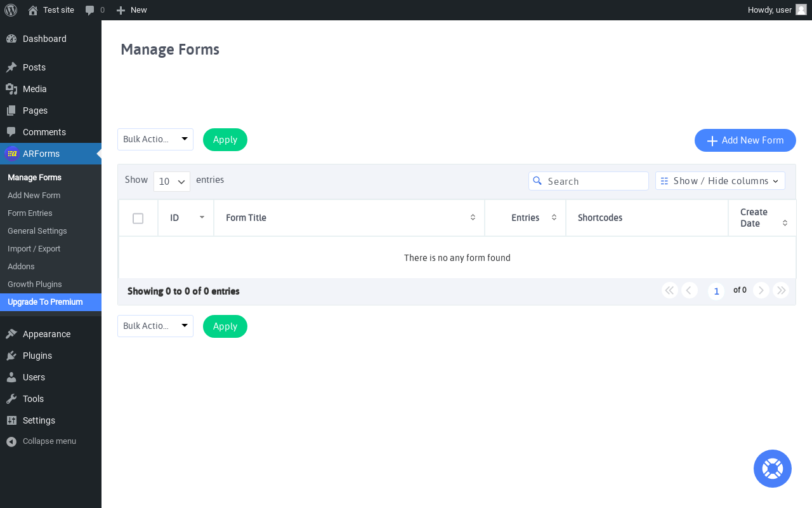Open the Show entries count dropdown

(172, 182)
